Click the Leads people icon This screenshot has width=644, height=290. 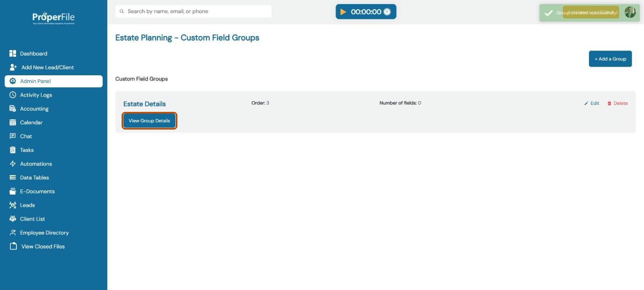pos(13,205)
